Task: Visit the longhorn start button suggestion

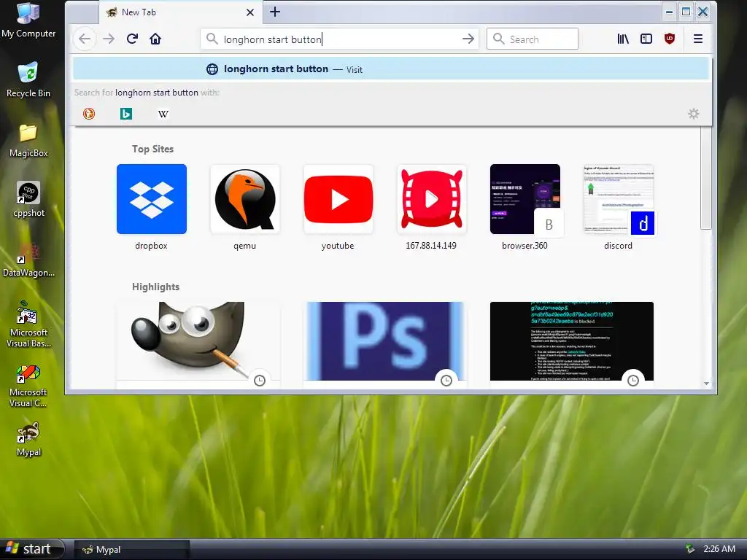Action: [391, 69]
